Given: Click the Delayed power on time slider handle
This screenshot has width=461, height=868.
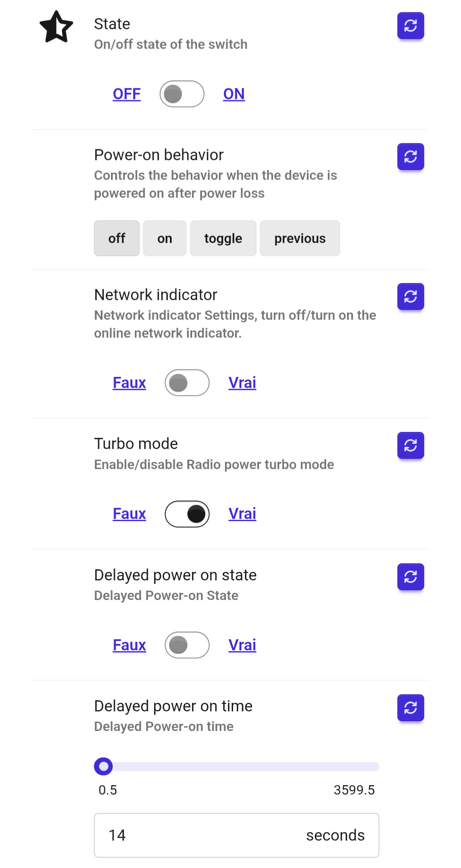Looking at the screenshot, I should (103, 766).
